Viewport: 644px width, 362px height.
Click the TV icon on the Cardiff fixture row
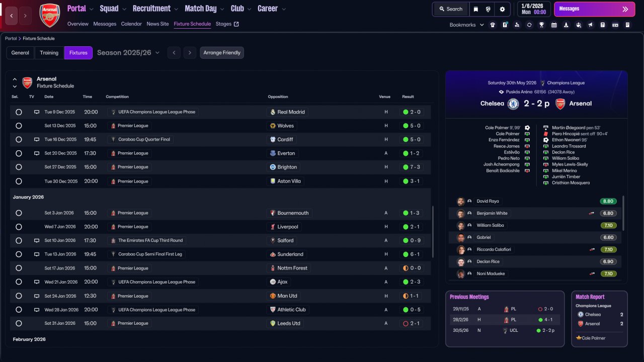point(36,139)
